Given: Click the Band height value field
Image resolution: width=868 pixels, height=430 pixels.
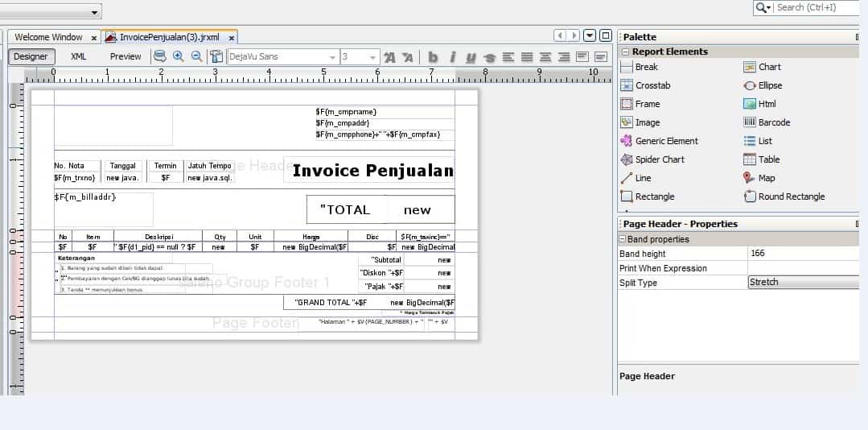Looking at the screenshot, I should pos(802,254).
